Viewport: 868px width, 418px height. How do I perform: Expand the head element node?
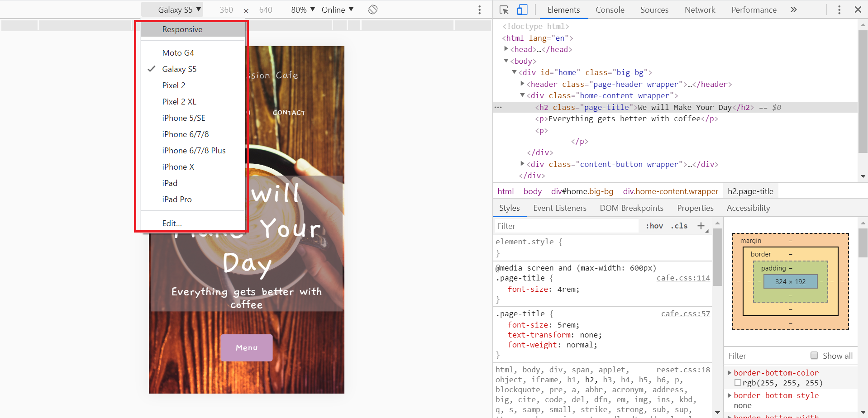tap(506, 49)
